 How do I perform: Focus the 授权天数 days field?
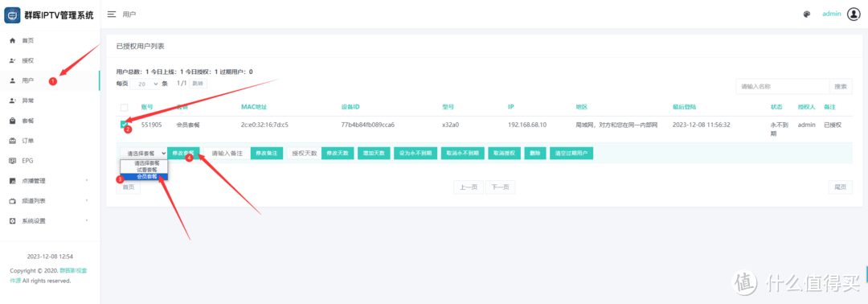pos(304,154)
